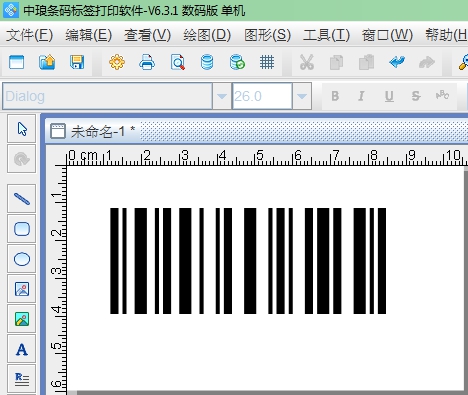Open the 绘图(D) menu
This screenshot has height=395, width=468.
207,35
